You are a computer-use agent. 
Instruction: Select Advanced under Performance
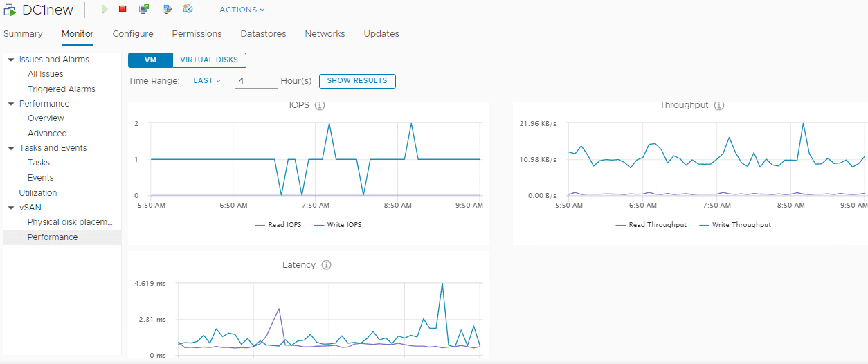47,134
